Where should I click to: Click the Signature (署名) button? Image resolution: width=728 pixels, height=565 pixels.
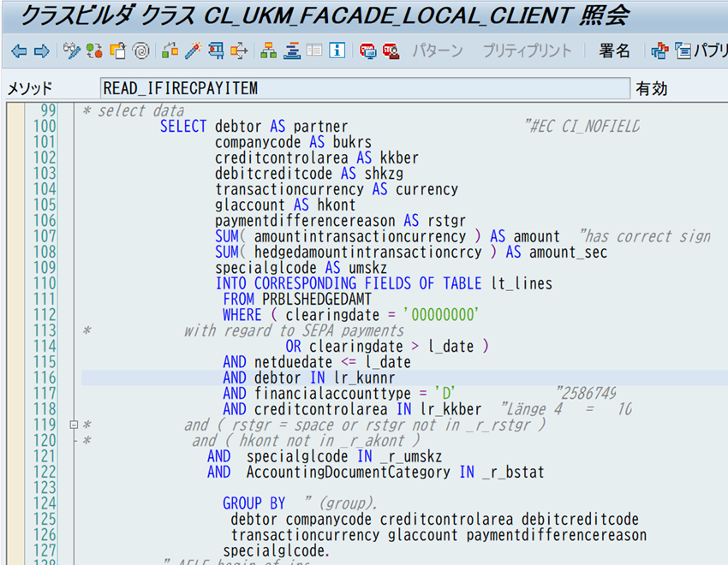tap(614, 51)
